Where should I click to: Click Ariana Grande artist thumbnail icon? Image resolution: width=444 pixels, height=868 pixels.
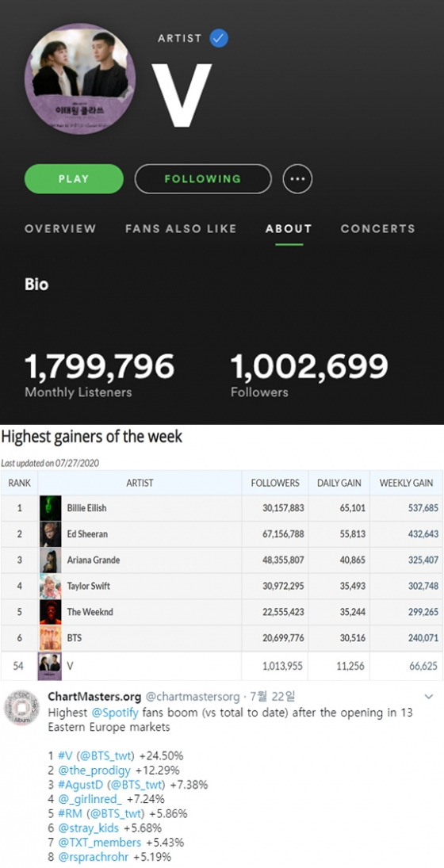[x=51, y=560]
